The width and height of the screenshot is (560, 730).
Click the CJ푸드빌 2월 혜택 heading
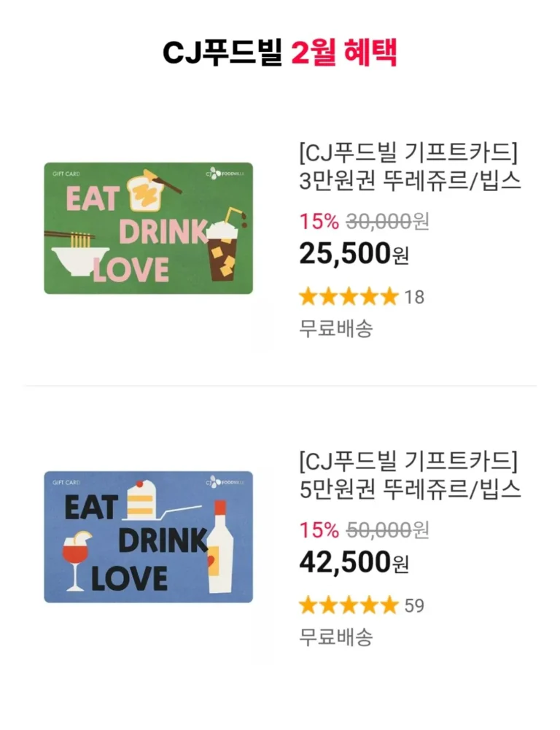pyautogui.click(x=280, y=53)
